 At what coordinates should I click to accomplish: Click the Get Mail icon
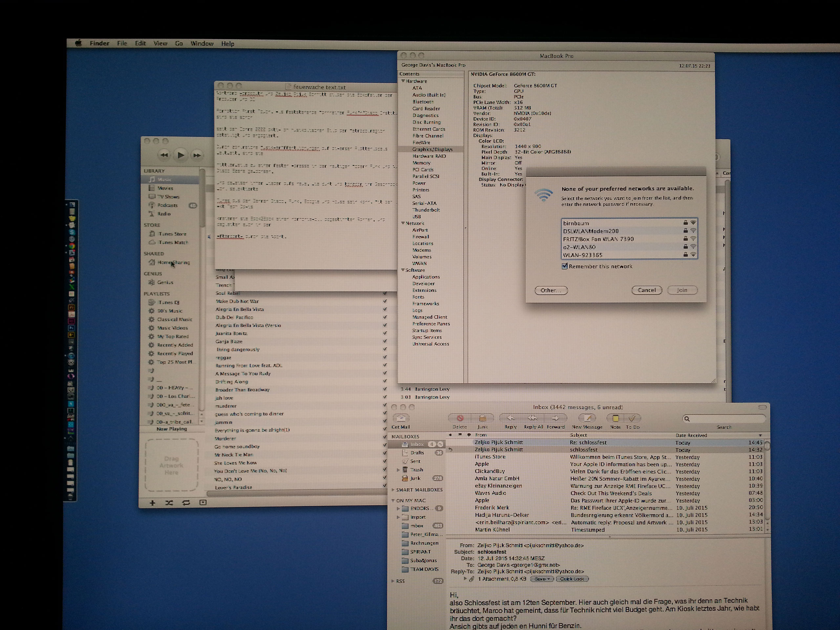coord(401,418)
